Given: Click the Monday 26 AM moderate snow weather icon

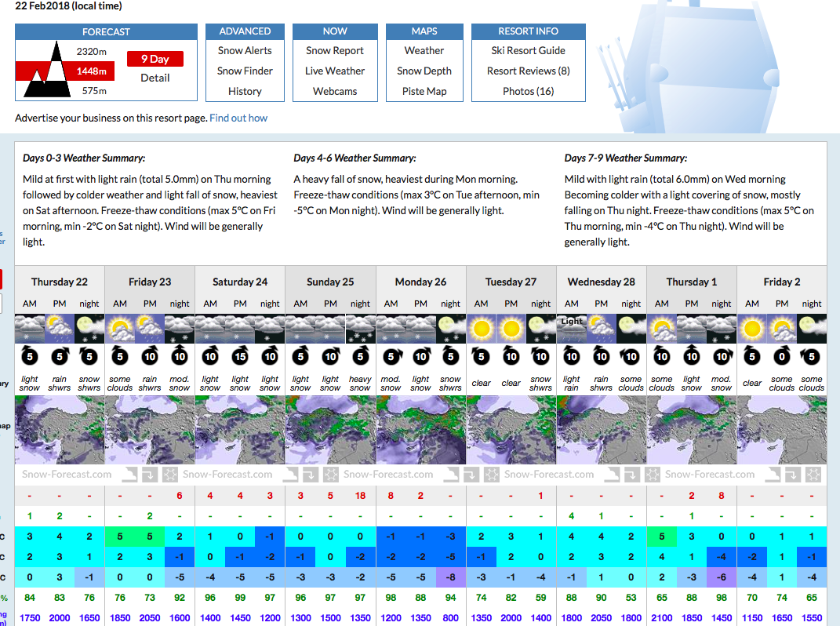Looking at the screenshot, I should (391, 329).
